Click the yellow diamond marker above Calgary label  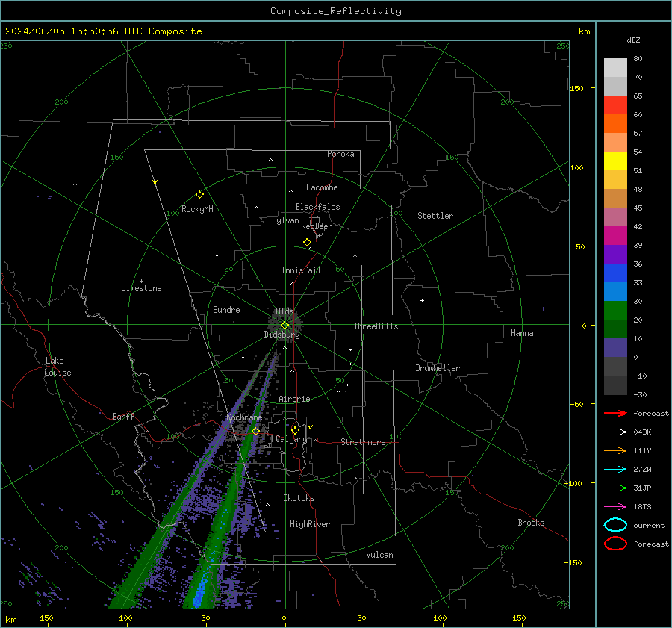point(295,430)
